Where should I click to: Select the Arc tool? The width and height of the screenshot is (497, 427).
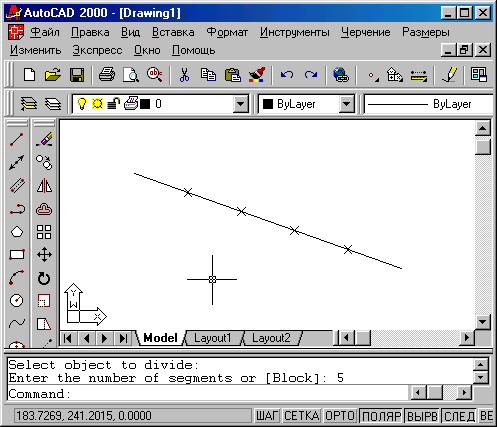coord(17,278)
